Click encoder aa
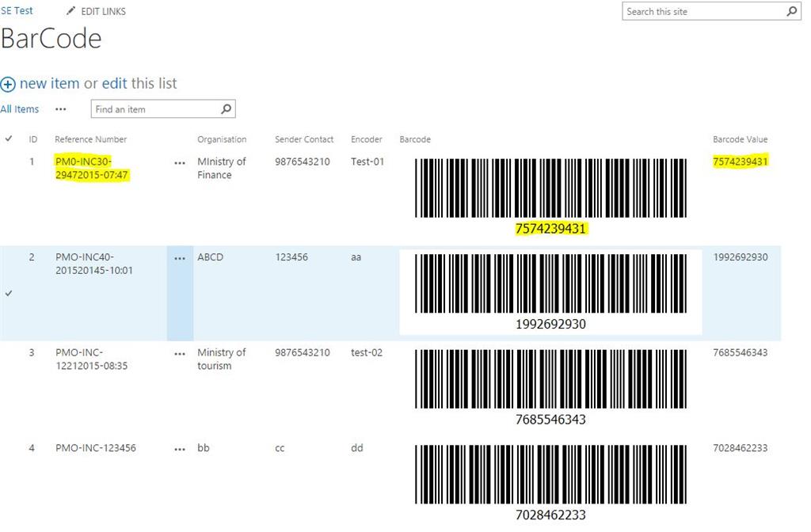Screen dimensions: 811x532 click(356, 257)
